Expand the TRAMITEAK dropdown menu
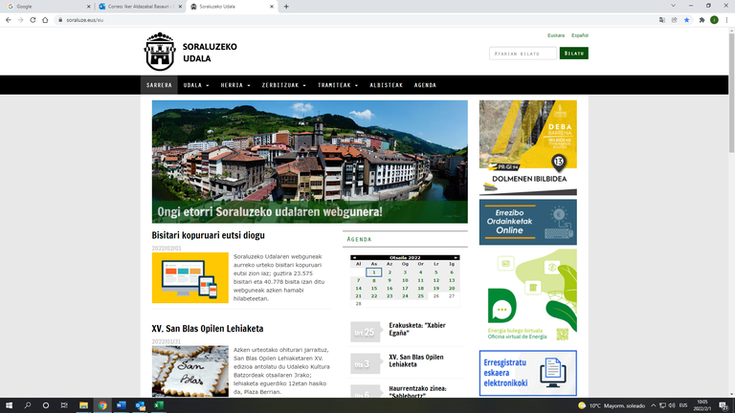This screenshot has height=413, width=735. pyautogui.click(x=338, y=85)
